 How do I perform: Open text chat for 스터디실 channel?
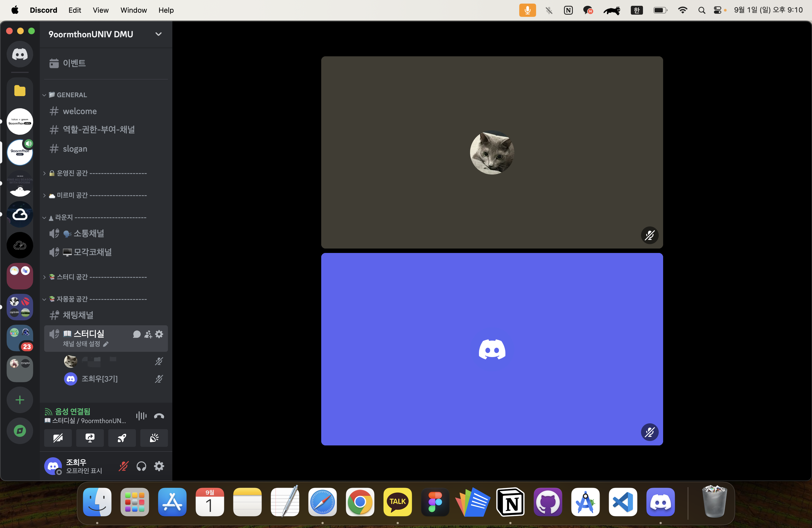pos(136,334)
